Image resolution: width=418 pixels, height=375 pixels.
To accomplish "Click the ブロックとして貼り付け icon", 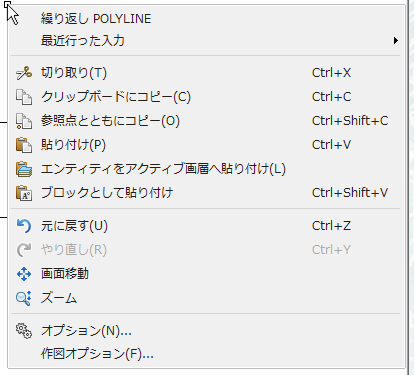I will [x=24, y=193].
